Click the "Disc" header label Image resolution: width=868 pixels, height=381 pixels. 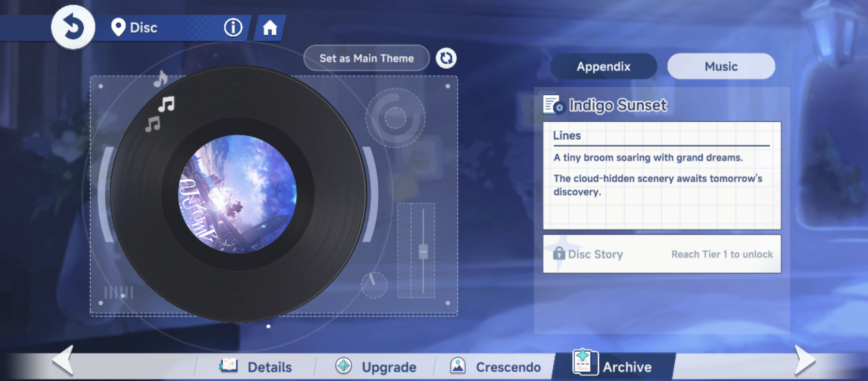143,28
